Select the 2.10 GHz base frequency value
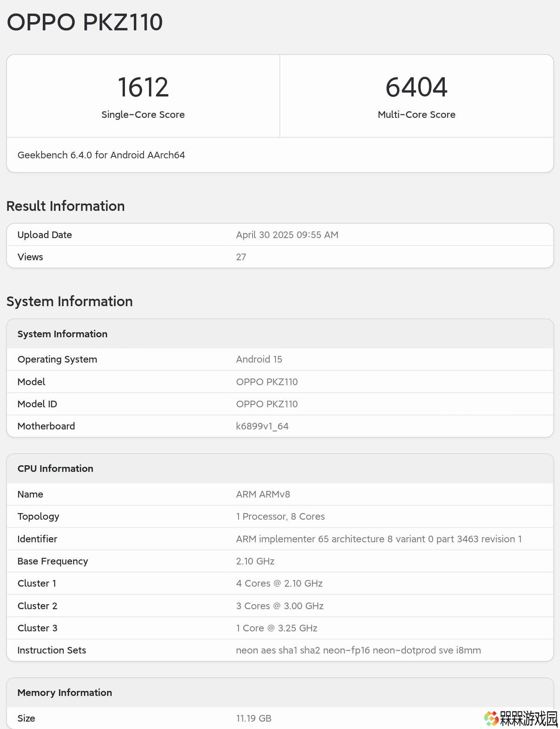This screenshot has width=560, height=729. [255, 561]
